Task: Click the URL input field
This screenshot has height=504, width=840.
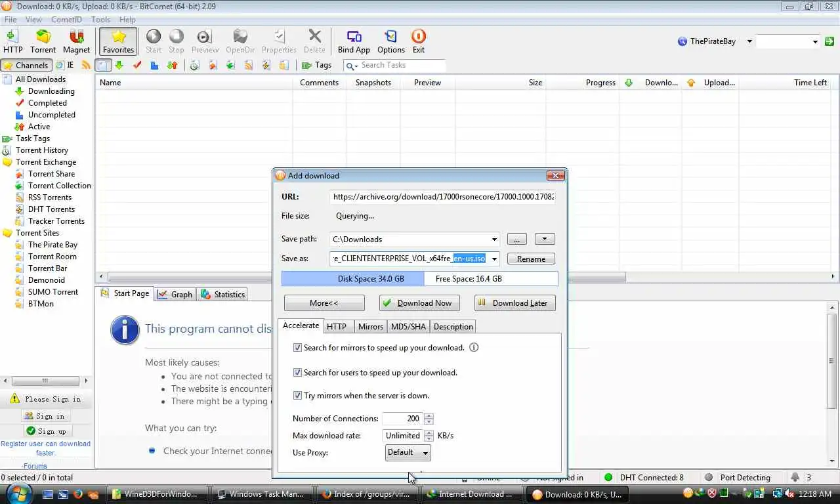Action: [443, 196]
